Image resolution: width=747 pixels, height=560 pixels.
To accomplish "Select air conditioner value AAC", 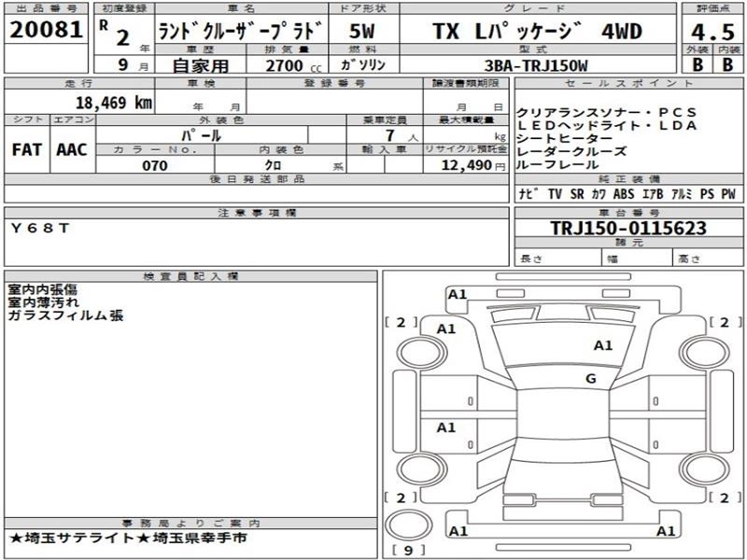I will click(72, 149).
